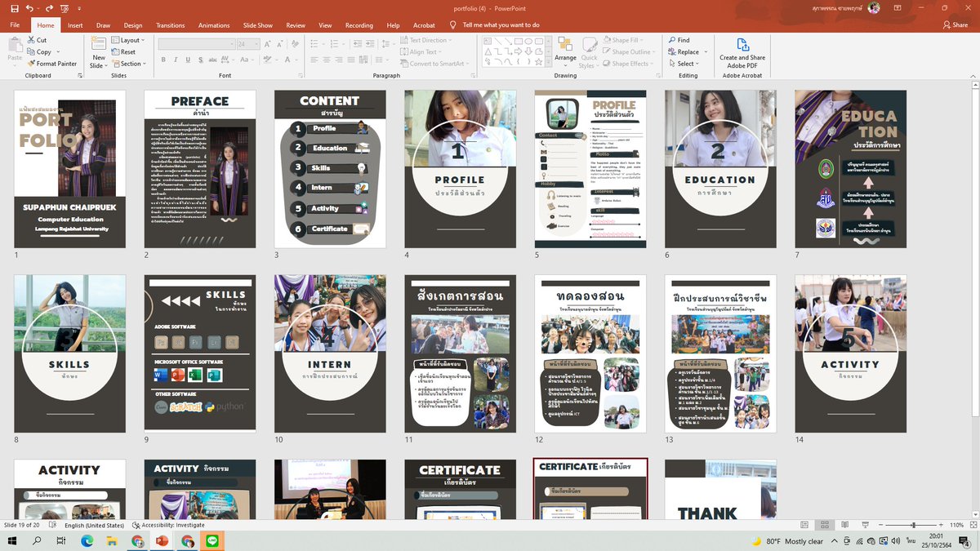Viewport: 980px width, 551px height.
Task: Select slide 1 PORTFOLIO cover thumbnail
Action: pyautogui.click(x=70, y=169)
